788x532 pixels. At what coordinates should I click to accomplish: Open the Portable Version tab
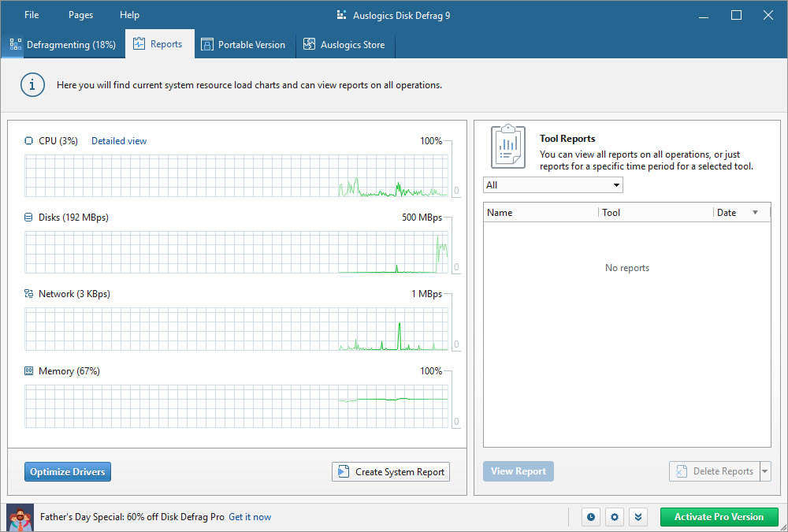[x=245, y=45]
